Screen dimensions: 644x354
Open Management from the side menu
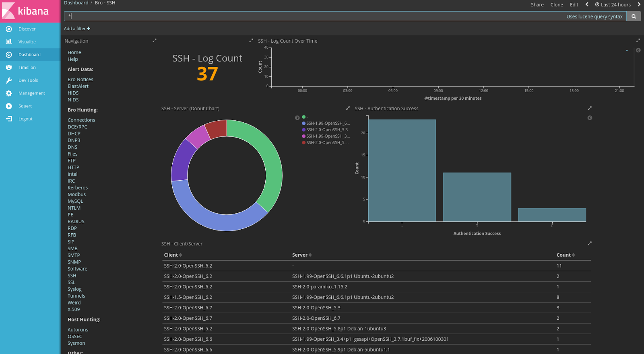(x=32, y=93)
